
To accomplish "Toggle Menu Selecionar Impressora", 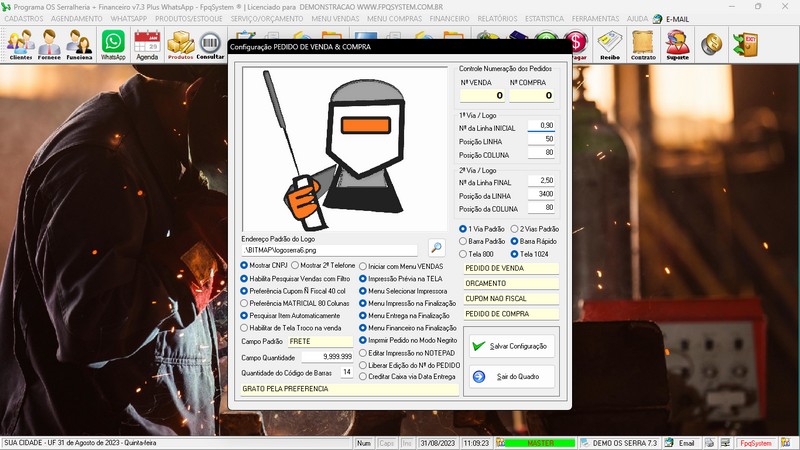I will [403, 291].
